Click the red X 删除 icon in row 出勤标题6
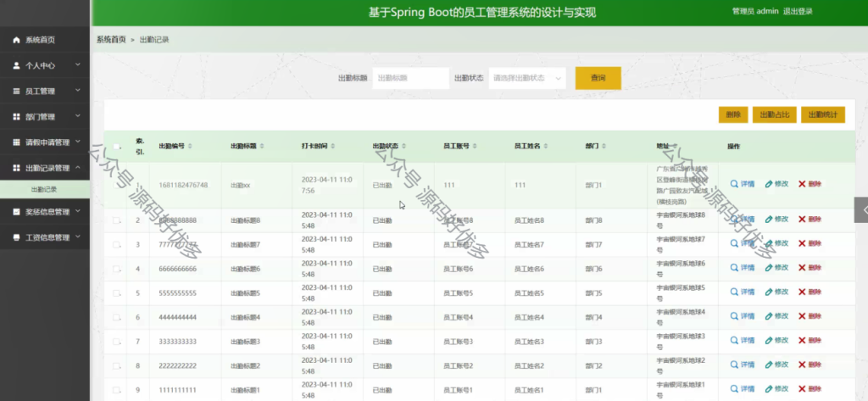 coord(802,268)
